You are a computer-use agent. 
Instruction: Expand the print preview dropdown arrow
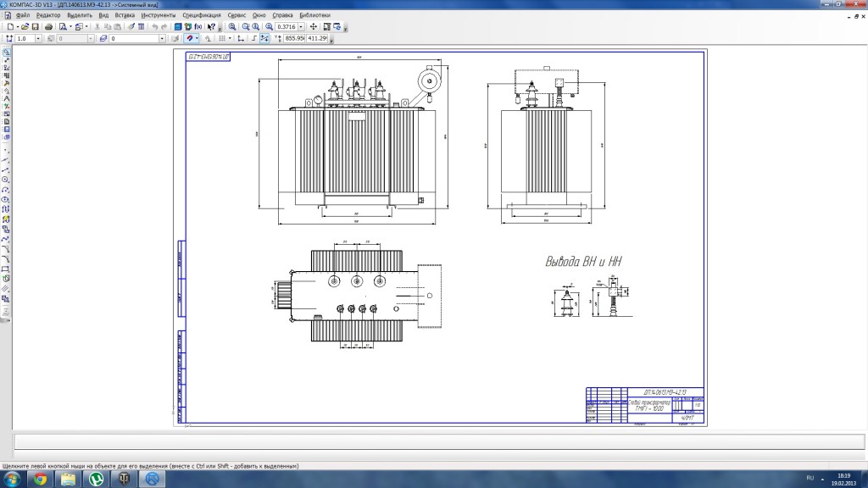pyautogui.click(x=70, y=26)
